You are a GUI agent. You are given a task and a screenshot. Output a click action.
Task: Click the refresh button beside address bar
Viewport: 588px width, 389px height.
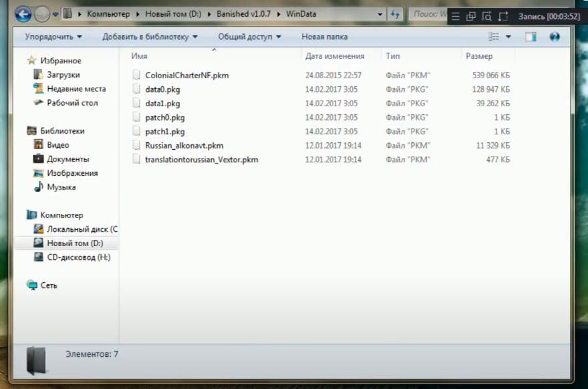pyautogui.click(x=395, y=13)
